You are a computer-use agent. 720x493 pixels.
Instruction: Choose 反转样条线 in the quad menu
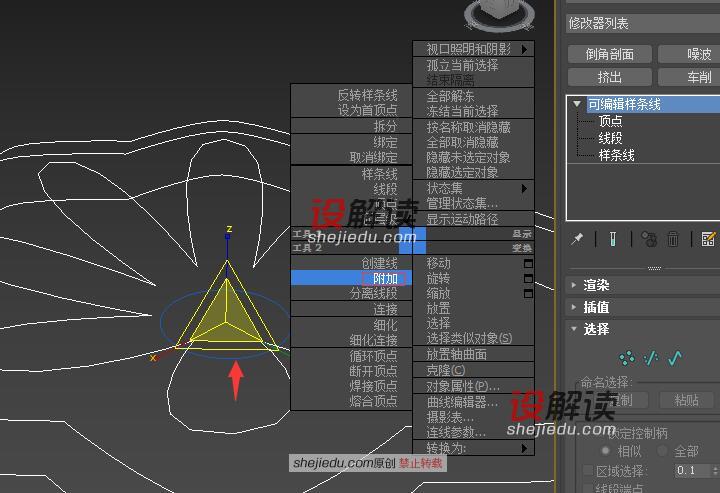[351, 95]
